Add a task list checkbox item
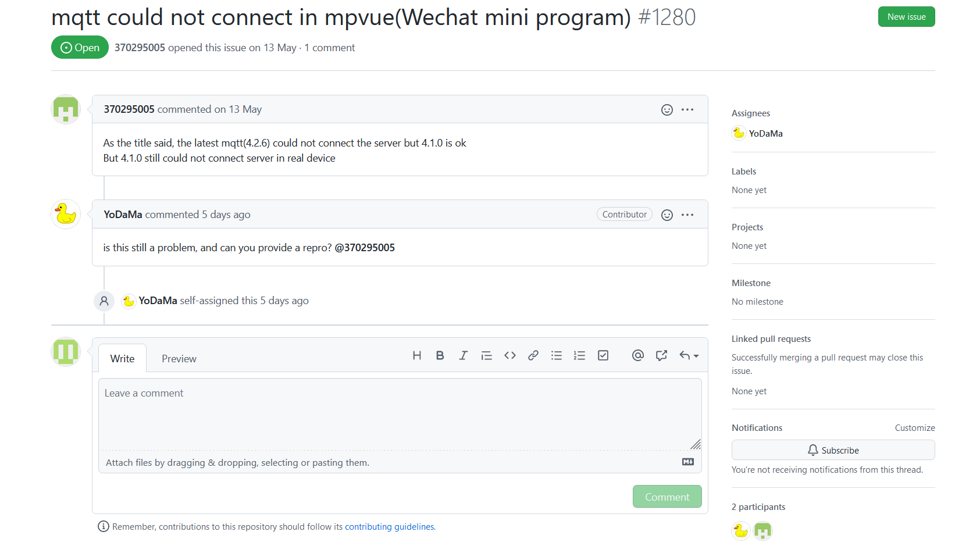The image size is (980, 553). pos(603,355)
